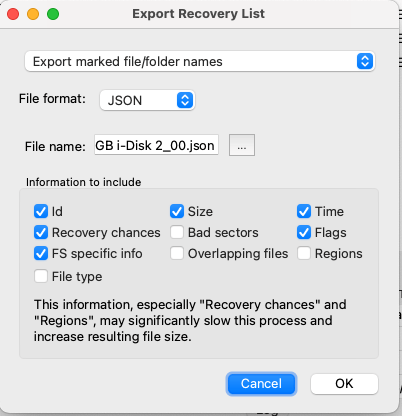Click the blue arrows of export dropdown
Viewport: 402px width, 416px height.
(x=365, y=61)
